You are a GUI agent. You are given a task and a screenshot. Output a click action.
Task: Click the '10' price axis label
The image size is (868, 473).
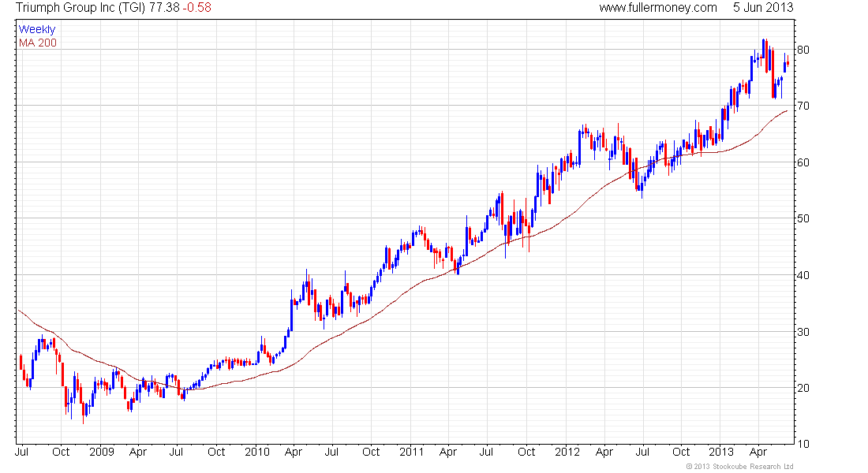pyautogui.click(x=803, y=445)
